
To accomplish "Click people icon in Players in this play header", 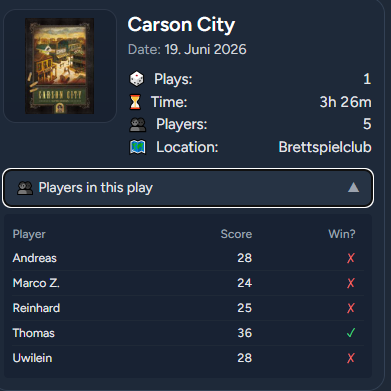I will [25, 188].
